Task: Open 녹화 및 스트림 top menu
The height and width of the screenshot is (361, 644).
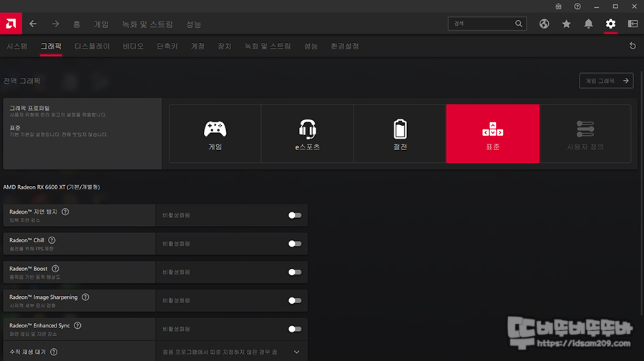Action: [147, 24]
